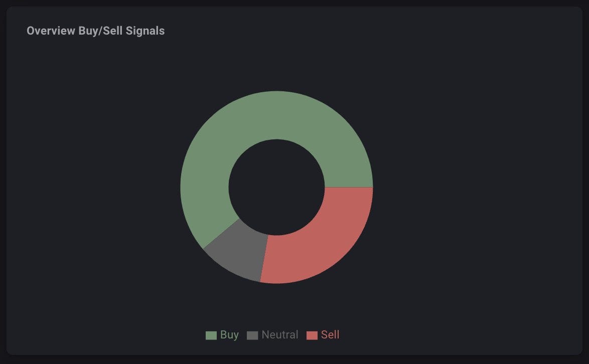Toggle the Sell series via its legend label
Image resolution: width=589 pixels, height=364 pixels.
pyautogui.click(x=330, y=335)
